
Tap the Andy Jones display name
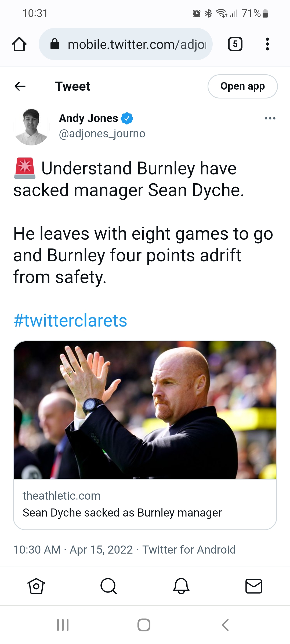click(x=88, y=118)
